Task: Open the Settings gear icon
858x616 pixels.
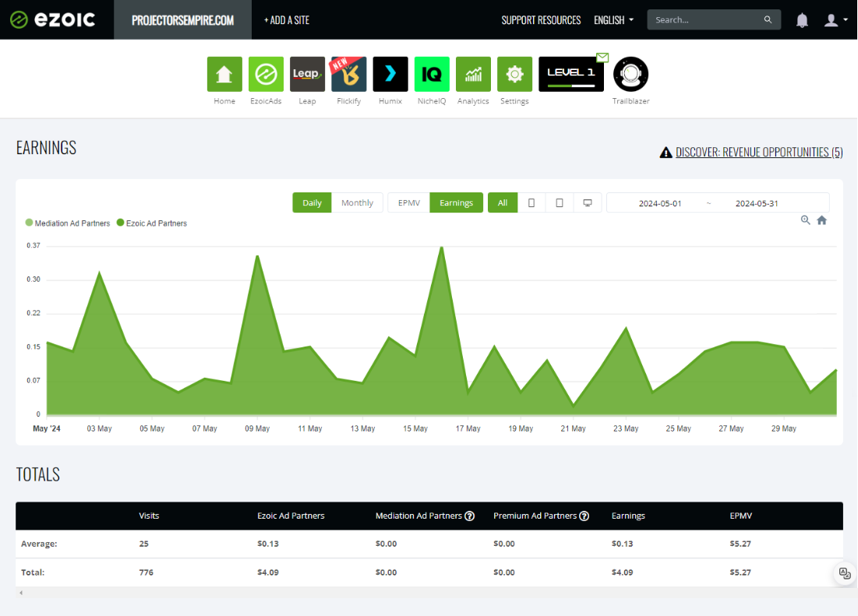Action: tap(514, 74)
